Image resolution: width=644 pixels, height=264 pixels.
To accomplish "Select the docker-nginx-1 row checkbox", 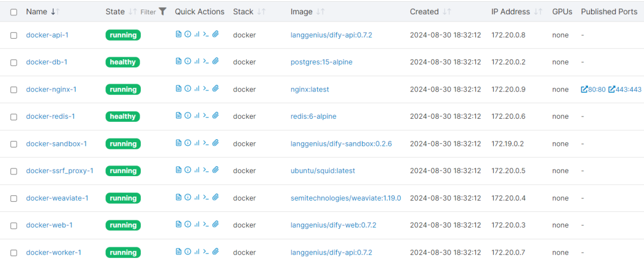I will click(14, 90).
